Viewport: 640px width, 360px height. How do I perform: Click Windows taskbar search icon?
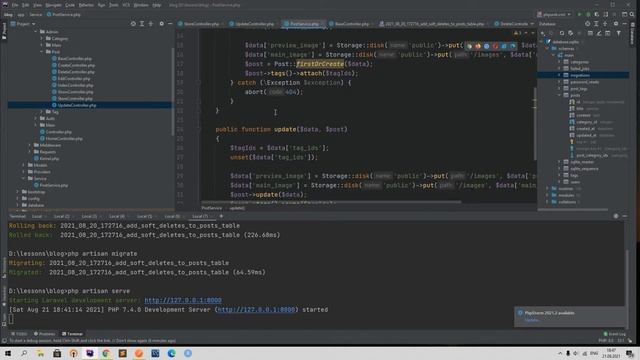pos(24,353)
